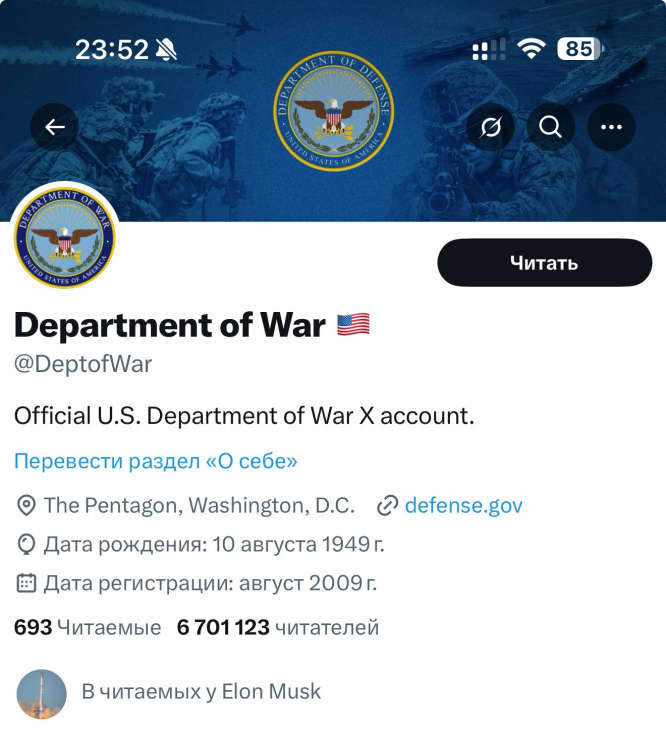Tap the registration calendar icon
This screenshot has width=666, height=750.
[26, 583]
